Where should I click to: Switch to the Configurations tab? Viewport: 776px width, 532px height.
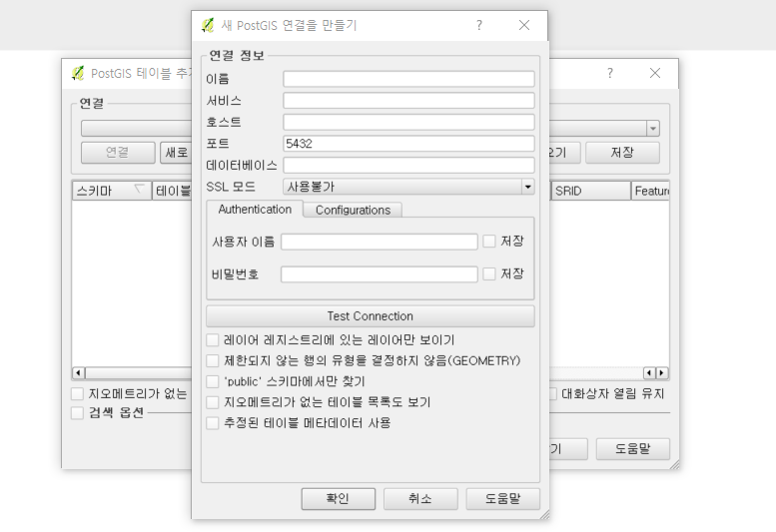pos(353,211)
